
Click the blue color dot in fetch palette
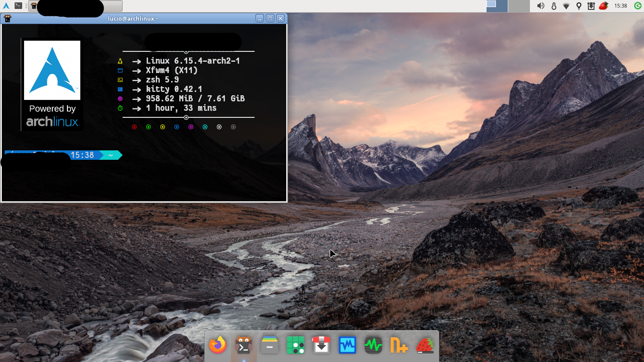(177, 127)
